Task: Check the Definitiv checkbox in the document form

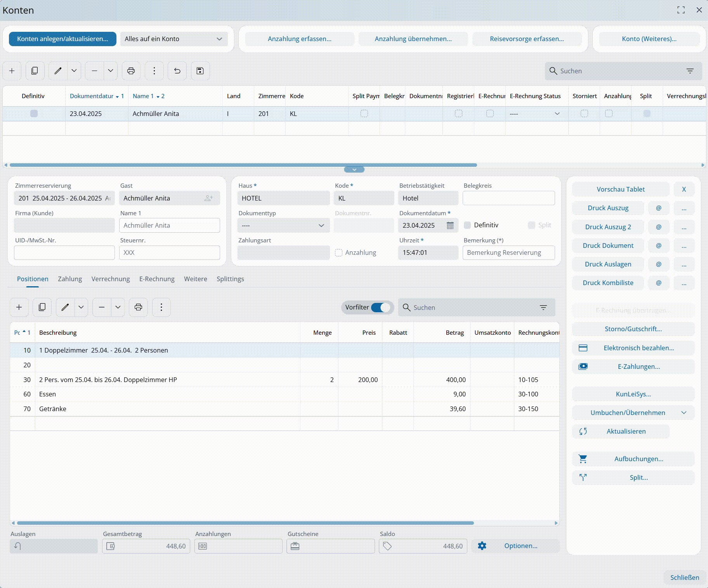Action: tap(467, 225)
